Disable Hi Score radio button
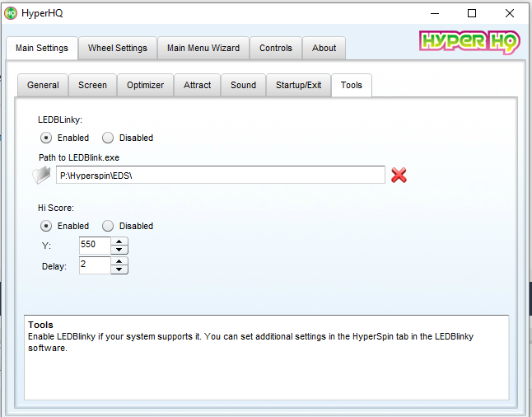Image resolution: width=532 pixels, height=417 pixels. pyautogui.click(x=108, y=226)
